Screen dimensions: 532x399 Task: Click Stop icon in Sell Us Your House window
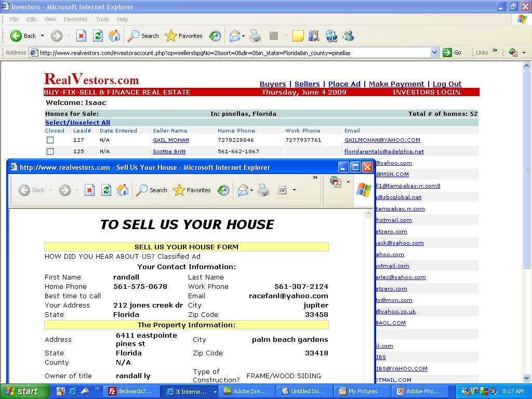[x=89, y=190]
